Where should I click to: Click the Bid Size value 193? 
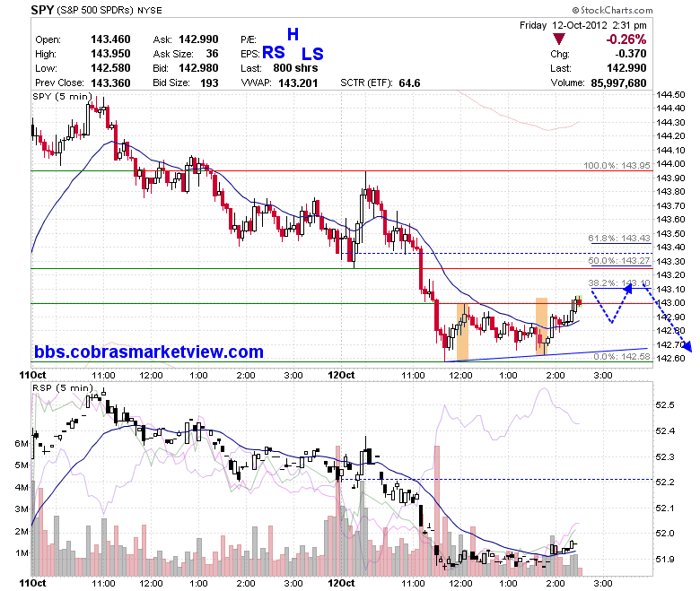(209, 83)
